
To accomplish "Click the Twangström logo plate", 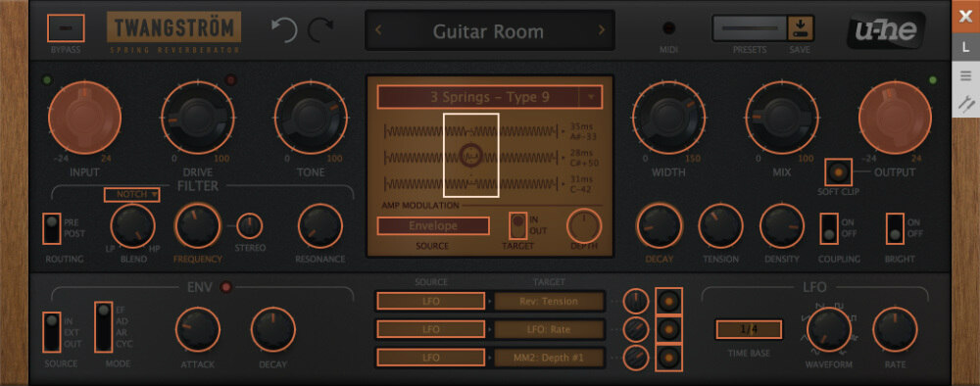I will click(x=173, y=26).
